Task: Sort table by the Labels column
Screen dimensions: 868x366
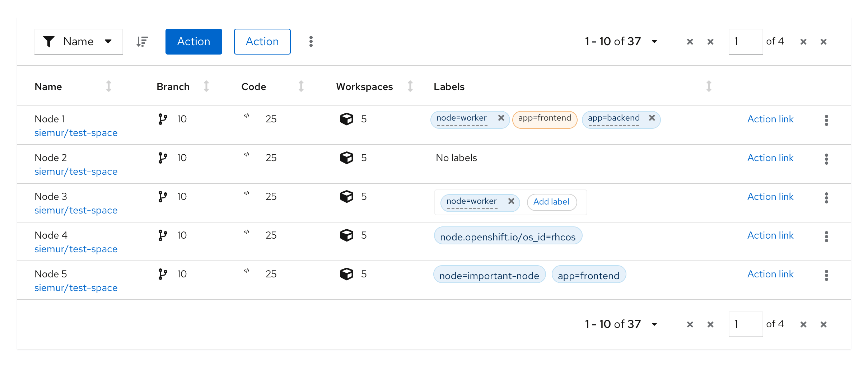Action: 709,86
